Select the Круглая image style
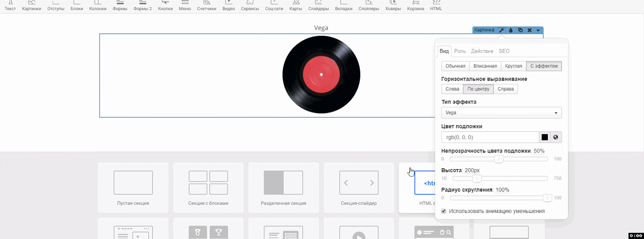The height and width of the screenshot is (239, 644). pyautogui.click(x=513, y=66)
